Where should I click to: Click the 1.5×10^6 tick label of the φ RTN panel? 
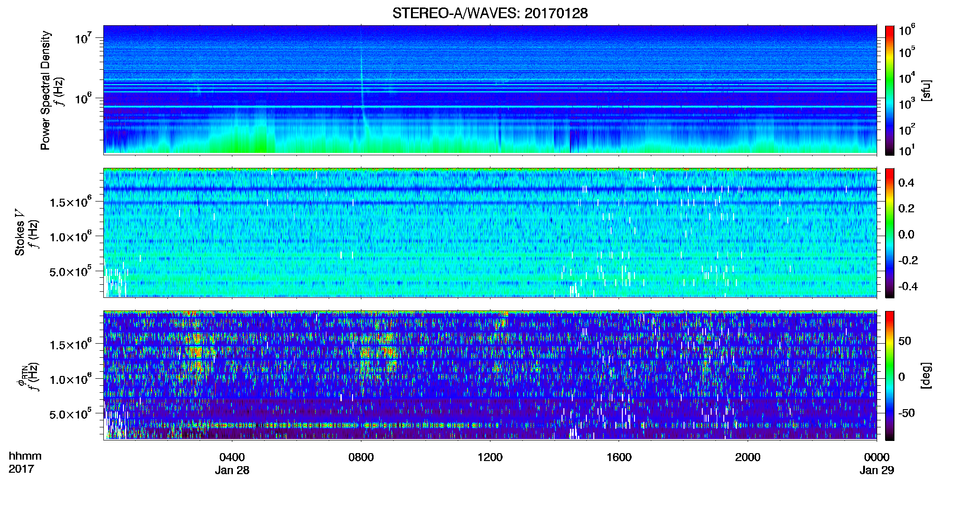pyautogui.click(x=70, y=344)
